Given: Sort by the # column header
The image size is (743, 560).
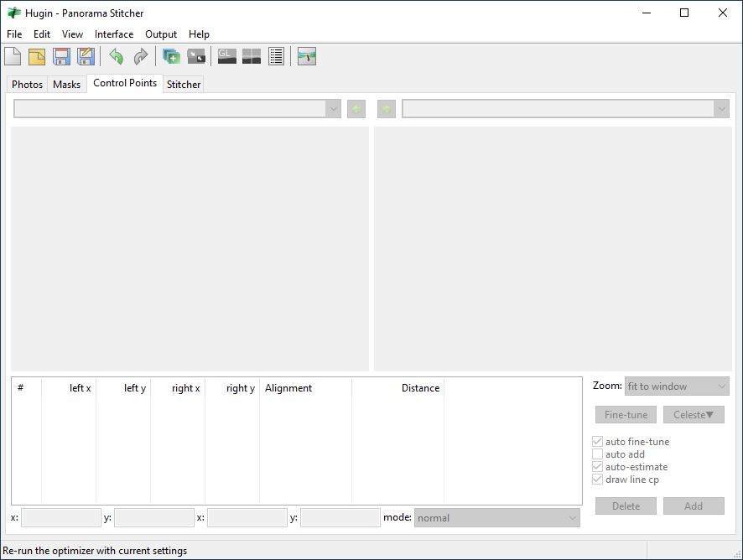Looking at the screenshot, I should 27,388.
